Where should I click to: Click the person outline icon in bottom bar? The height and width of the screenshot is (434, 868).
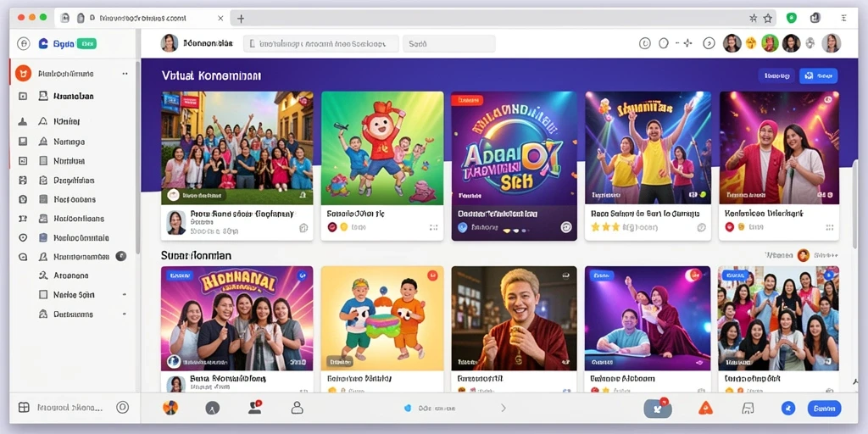298,408
